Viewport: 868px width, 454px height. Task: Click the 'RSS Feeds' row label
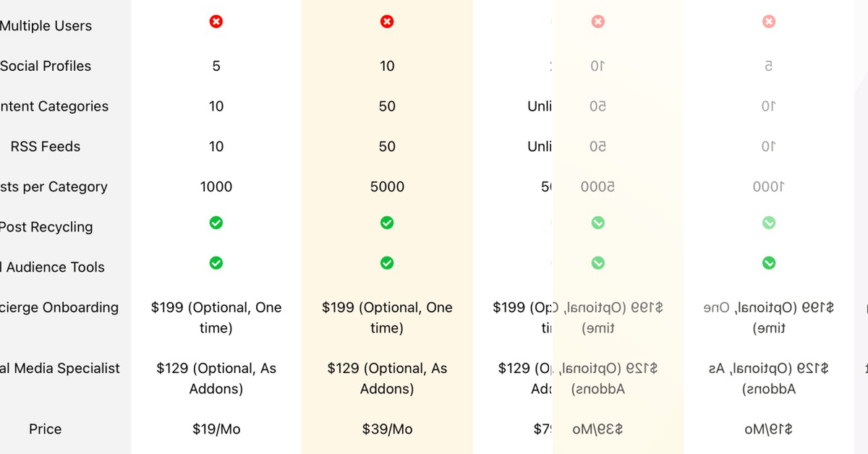46,147
